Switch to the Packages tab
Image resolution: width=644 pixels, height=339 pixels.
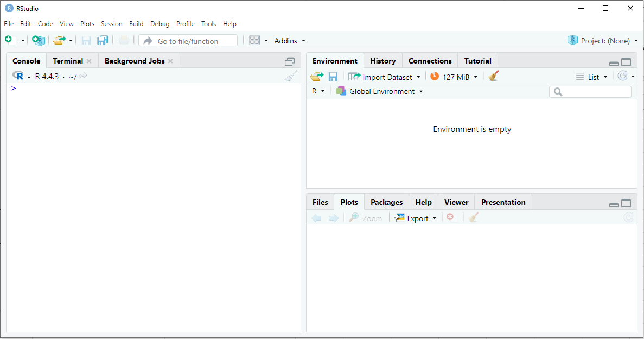pyautogui.click(x=386, y=202)
